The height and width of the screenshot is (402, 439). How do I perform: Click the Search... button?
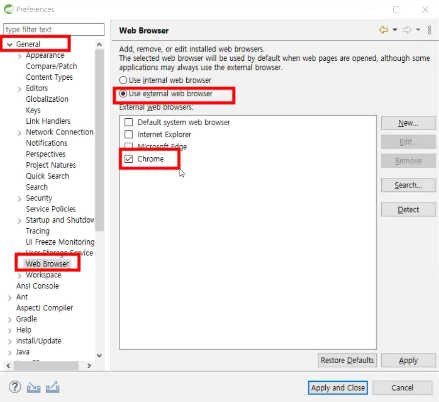pos(408,185)
